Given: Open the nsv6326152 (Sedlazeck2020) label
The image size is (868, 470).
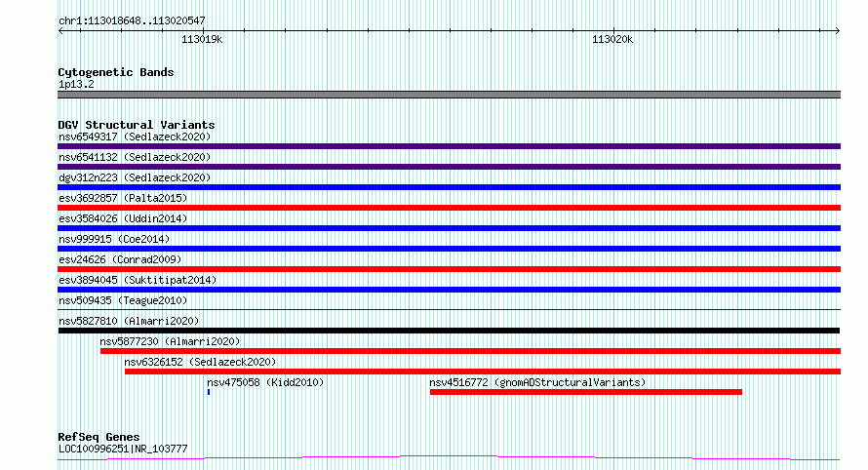Looking at the screenshot, I should (200, 362).
